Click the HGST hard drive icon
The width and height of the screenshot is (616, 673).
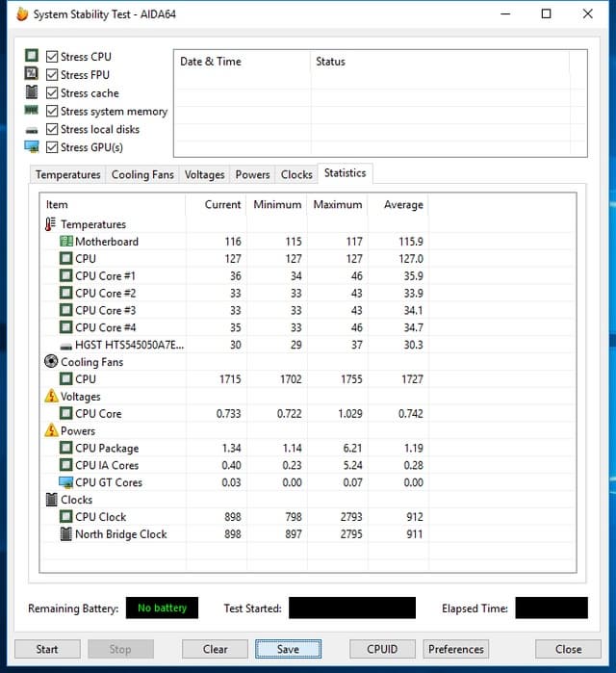[x=66, y=346]
